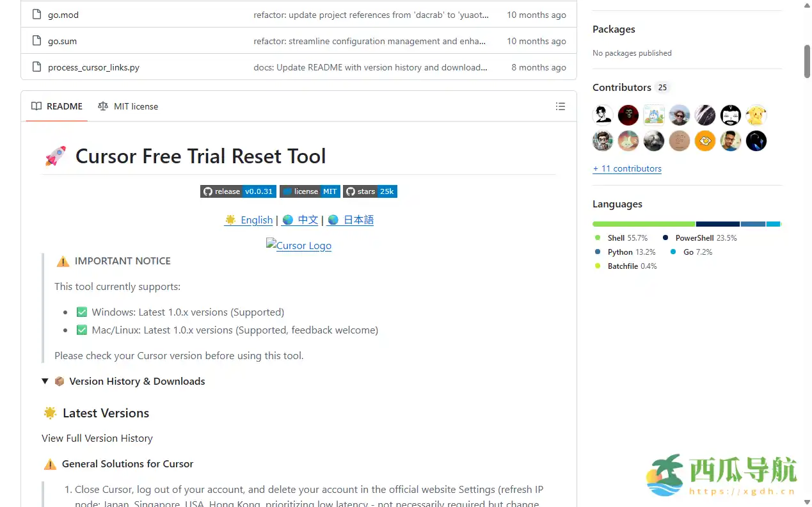The width and height of the screenshot is (812, 507).
Task: Collapse the Version History & Downloads section
Action: (x=45, y=381)
